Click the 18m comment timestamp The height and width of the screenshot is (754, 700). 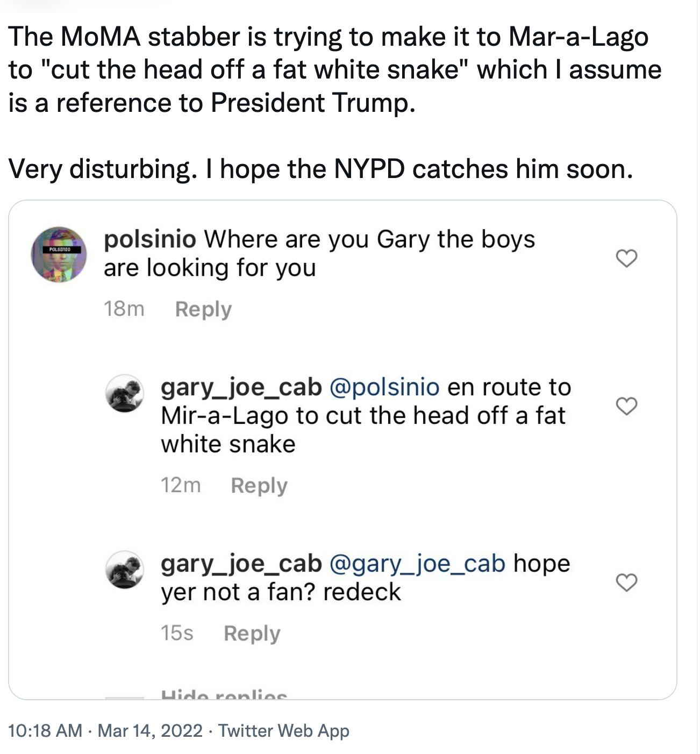[124, 309]
